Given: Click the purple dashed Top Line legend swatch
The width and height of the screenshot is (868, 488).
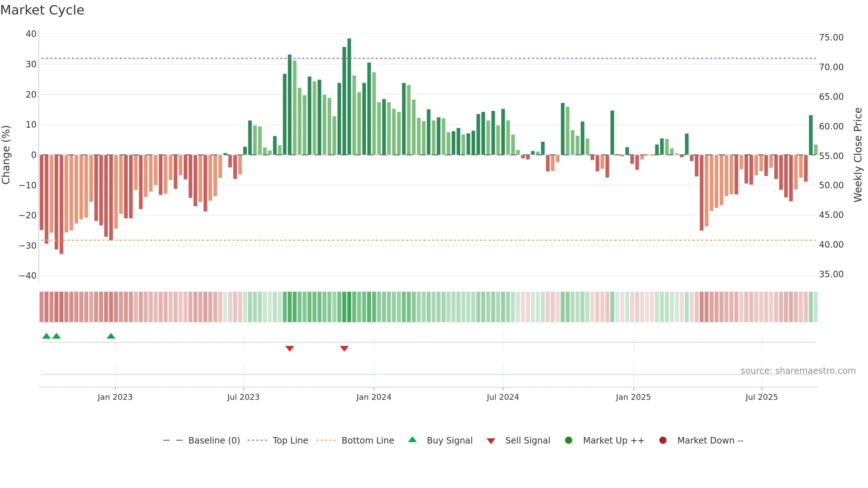Looking at the screenshot, I should (x=257, y=440).
